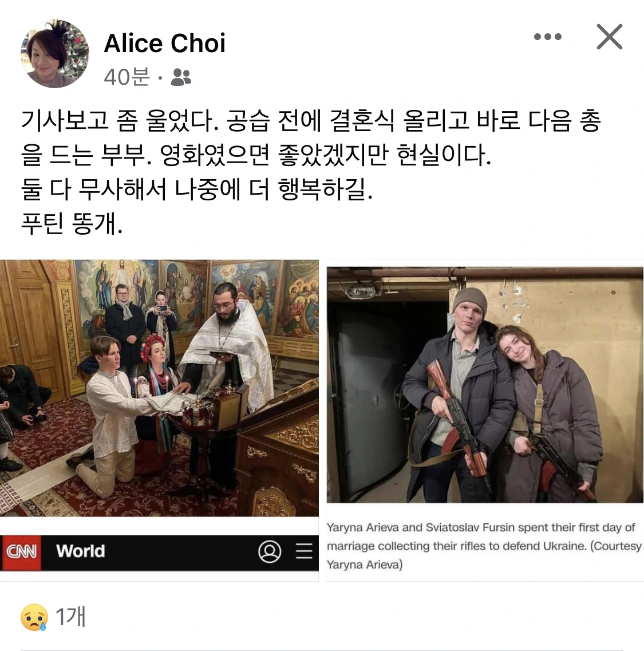Open the three-dot more options menu
This screenshot has height=651, width=644.
click(x=547, y=37)
